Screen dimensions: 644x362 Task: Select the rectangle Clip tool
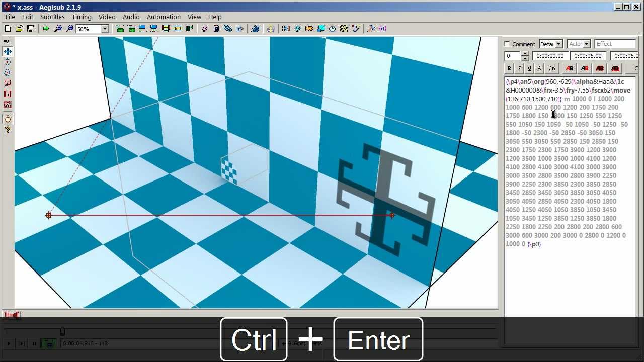click(x=8, y=94)
